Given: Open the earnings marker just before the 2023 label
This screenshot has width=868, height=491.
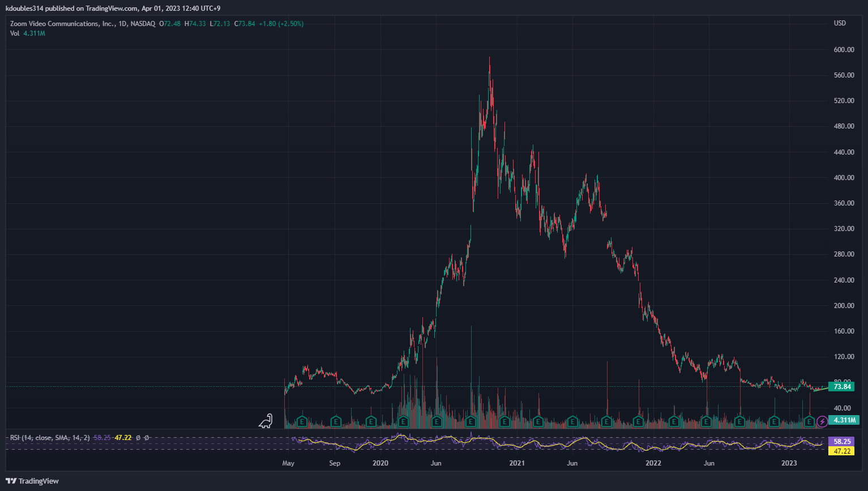Looking at the screenshot, I should click(x=774, y=421).
